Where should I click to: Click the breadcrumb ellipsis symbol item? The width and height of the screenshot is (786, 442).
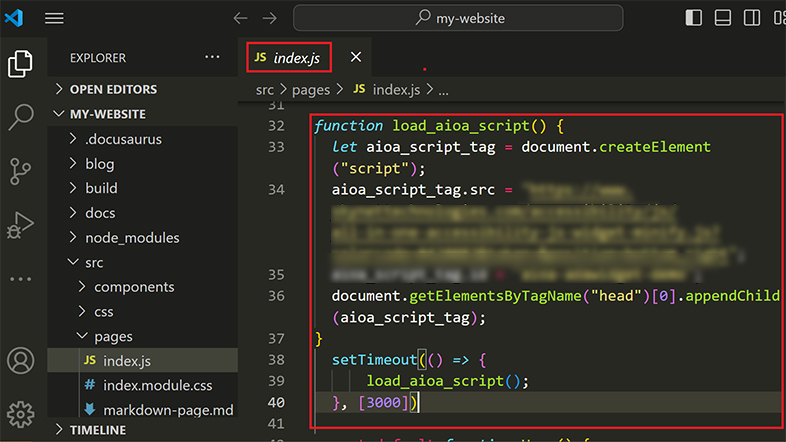click(x=444, y=91)
